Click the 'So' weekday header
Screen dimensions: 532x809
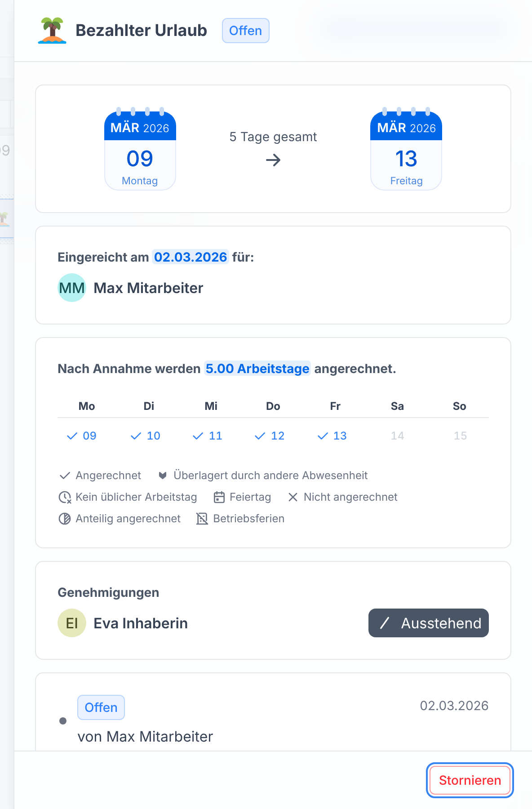point(460,406)
